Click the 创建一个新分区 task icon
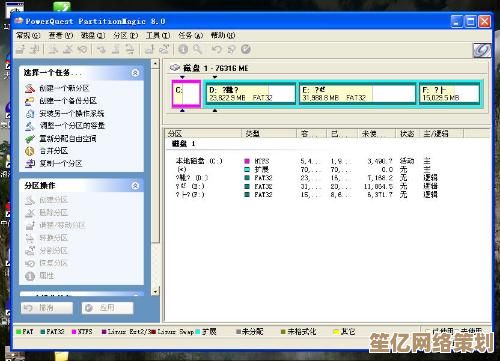The image size is (500, 361). tap(30, 88)
